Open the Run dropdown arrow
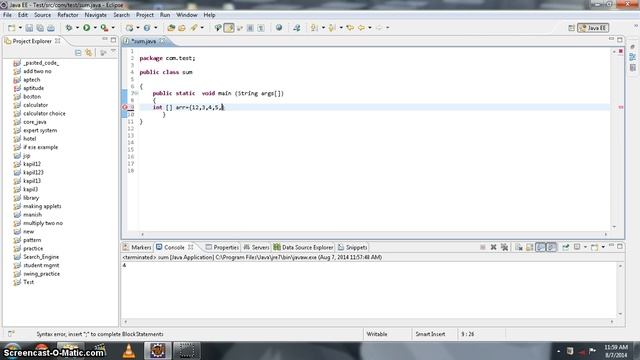Screen dimensions: 640x360 [x=95, y=28]
